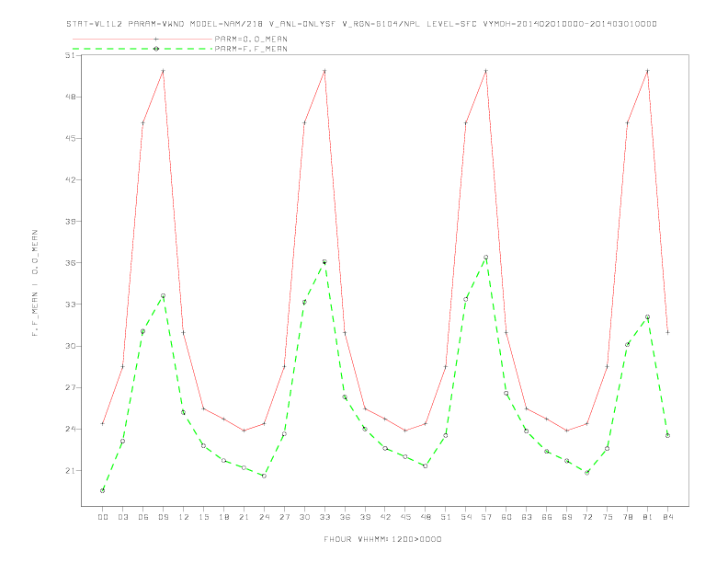Click x-axis forecast hour label 42
The height and width of the screenshot is (563, 728).
tap(385, 517)
